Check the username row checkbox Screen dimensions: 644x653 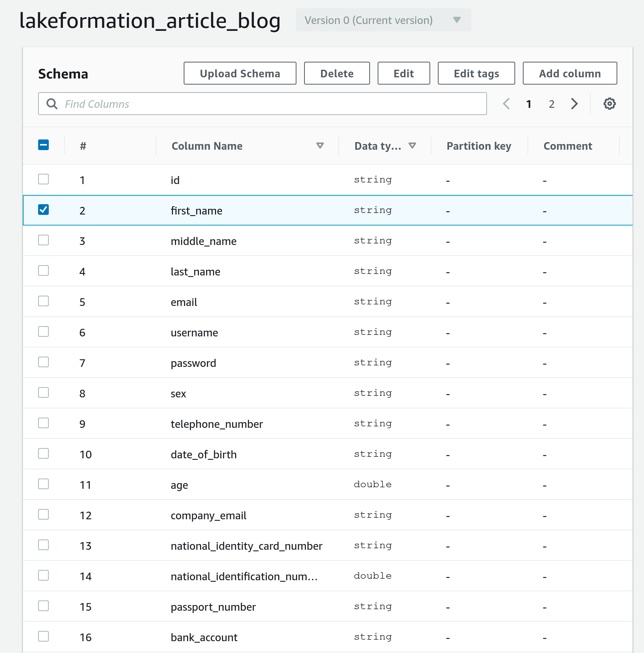pyautogui.click(x=43, y=331)
